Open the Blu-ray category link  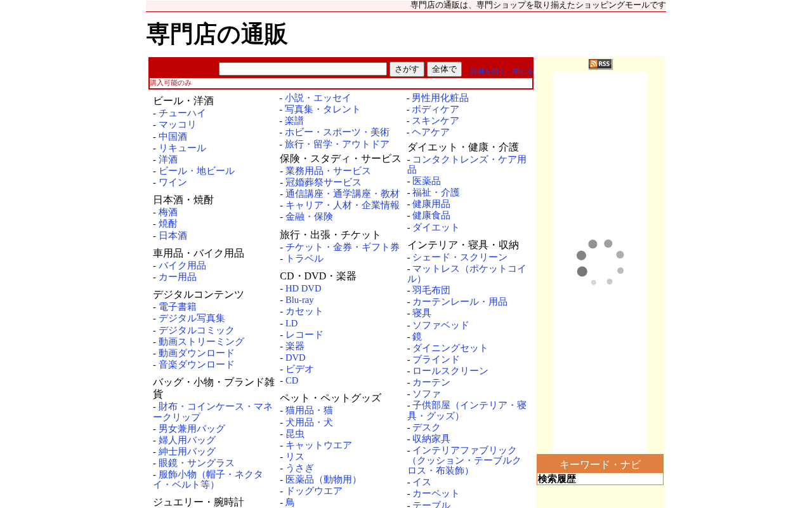click(x=299, y=300)
